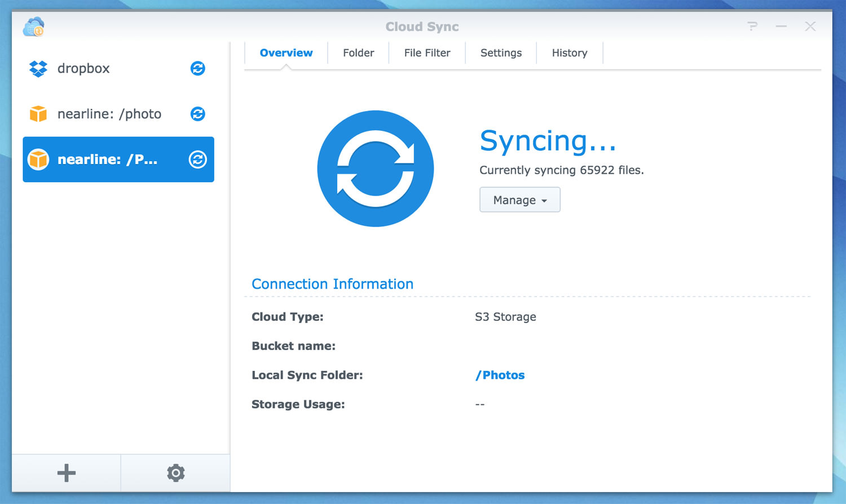
Task: Click the 'S3 Storage' cloud type value
Action: pyautogui.click(x=506, y=317)
